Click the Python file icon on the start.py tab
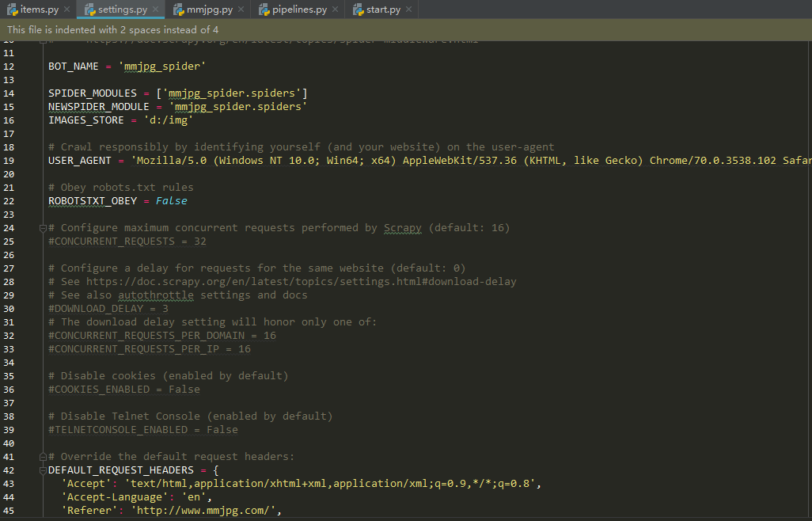This screenshot has height=521, width=812. pos(358,10)
